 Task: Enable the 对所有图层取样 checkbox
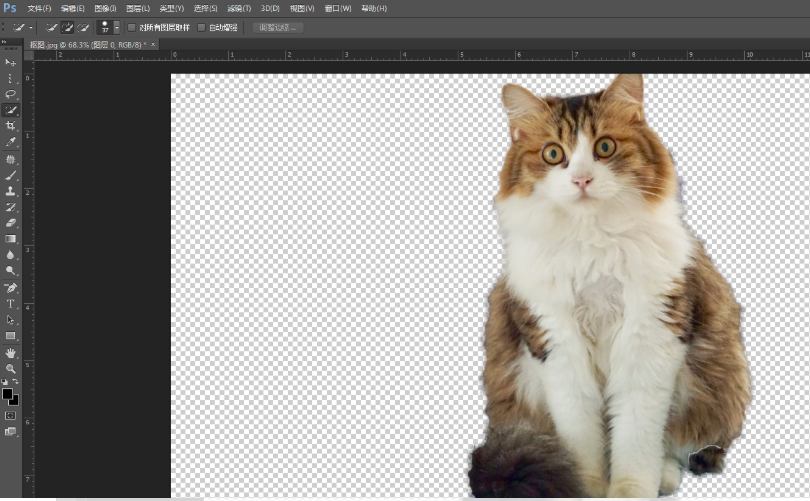[132, 27]
